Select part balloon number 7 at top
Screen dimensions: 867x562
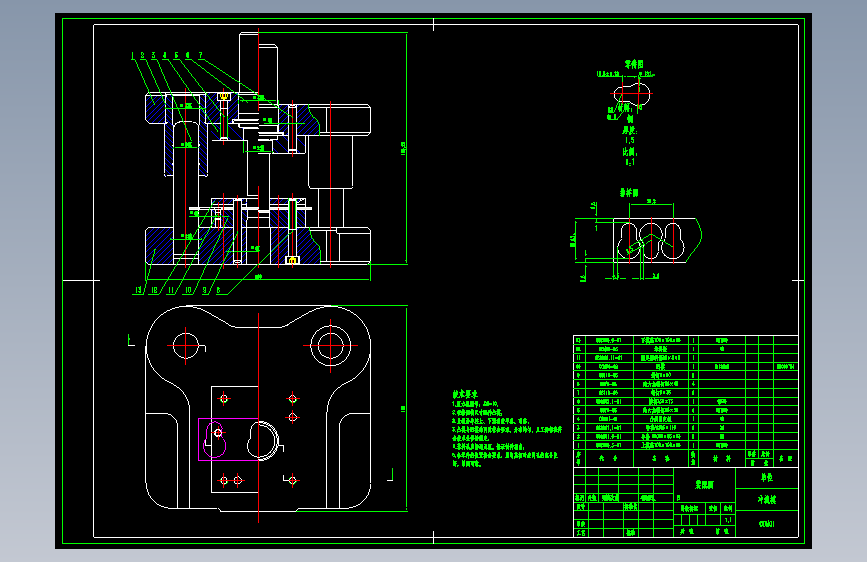pos(201,55)
